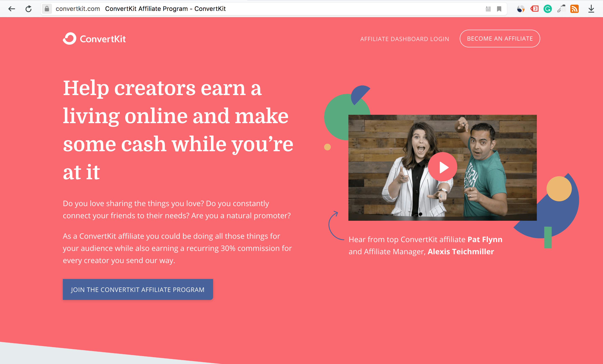
Task: Open the red badge extension icon
Action: (534, 9)
